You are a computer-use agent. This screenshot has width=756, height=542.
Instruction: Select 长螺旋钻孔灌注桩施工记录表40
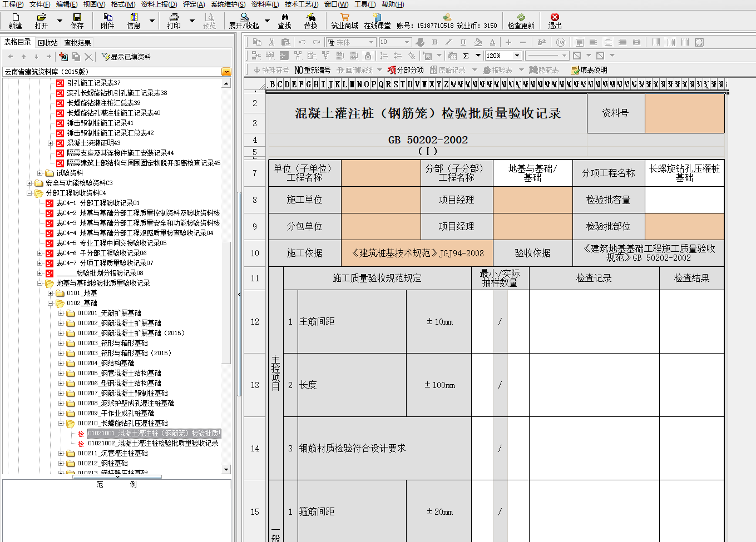(113, 113)
